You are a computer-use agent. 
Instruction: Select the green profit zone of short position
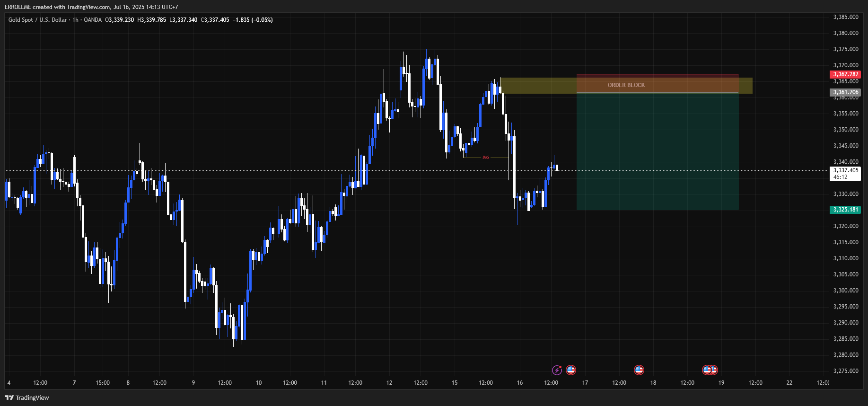point(658,151)
